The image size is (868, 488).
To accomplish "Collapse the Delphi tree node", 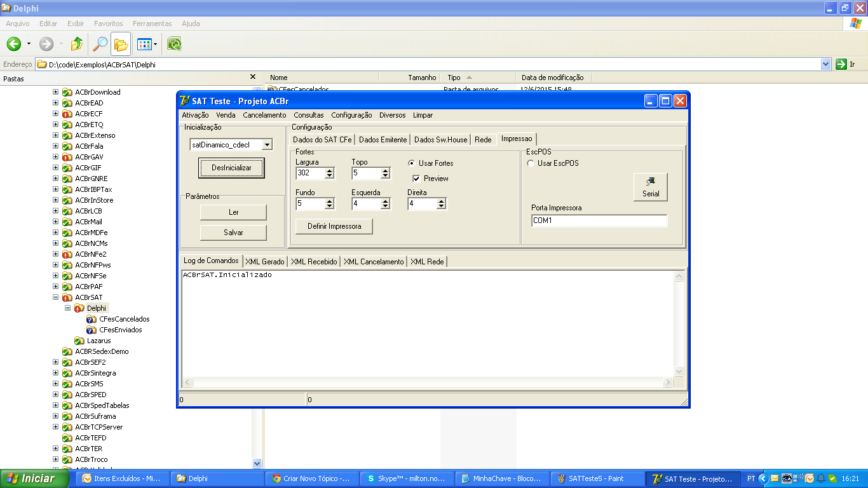I will [x=67, y=308].
